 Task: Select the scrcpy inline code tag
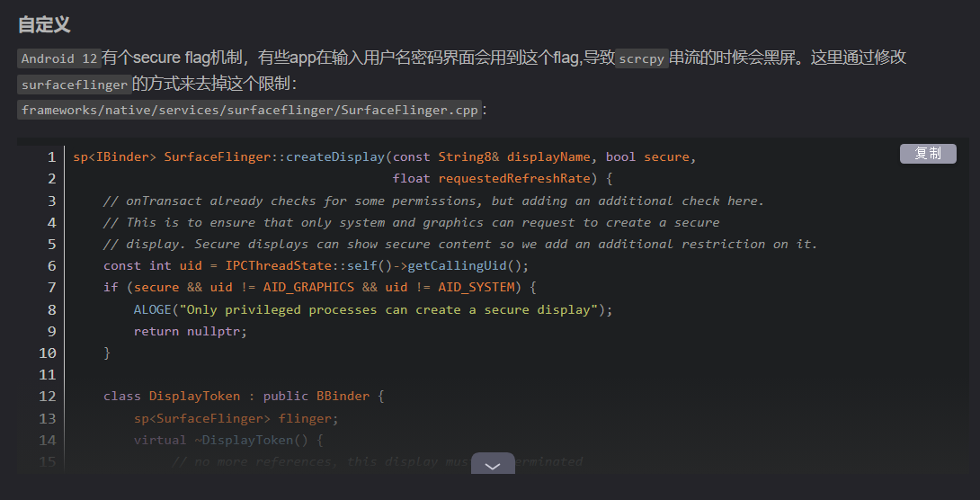642,58
